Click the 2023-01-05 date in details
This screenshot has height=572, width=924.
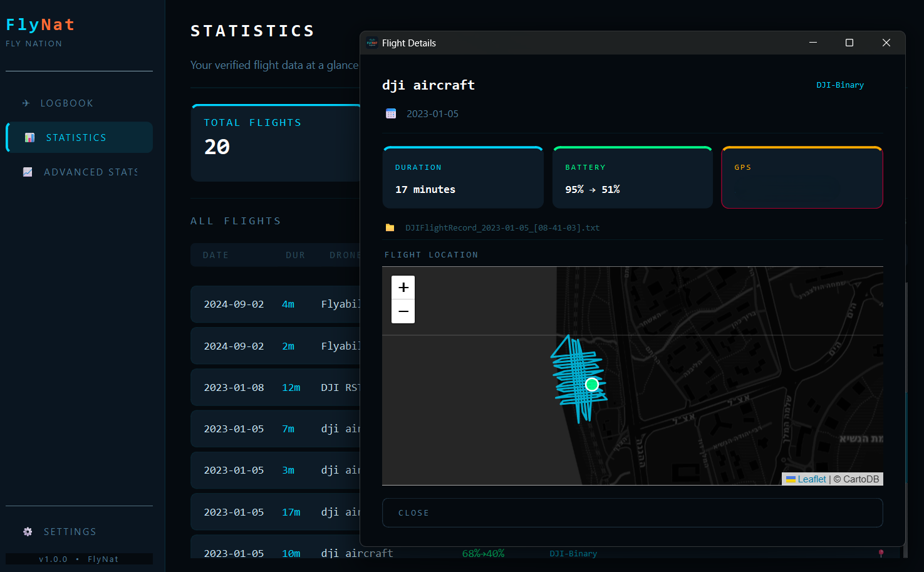(x=432, y=113)
